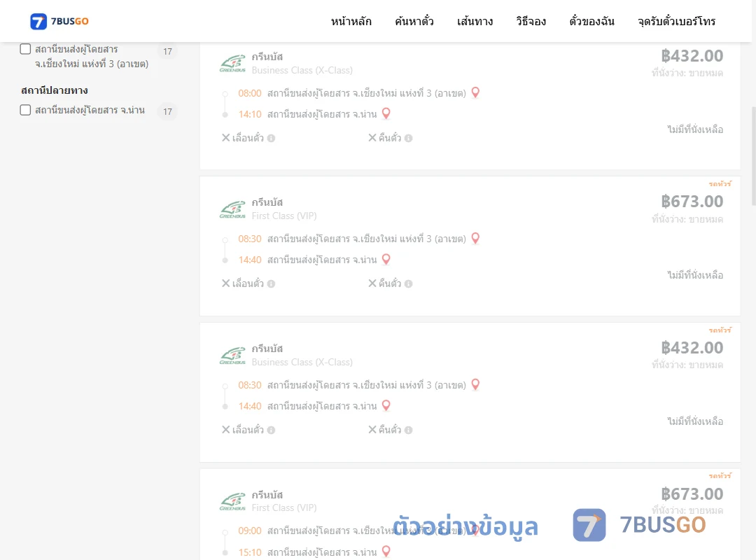Open จุดรับตั๋วเบอร์โทร navigation item
Viewport: 756px width, 560px height.
coord(676,22)
